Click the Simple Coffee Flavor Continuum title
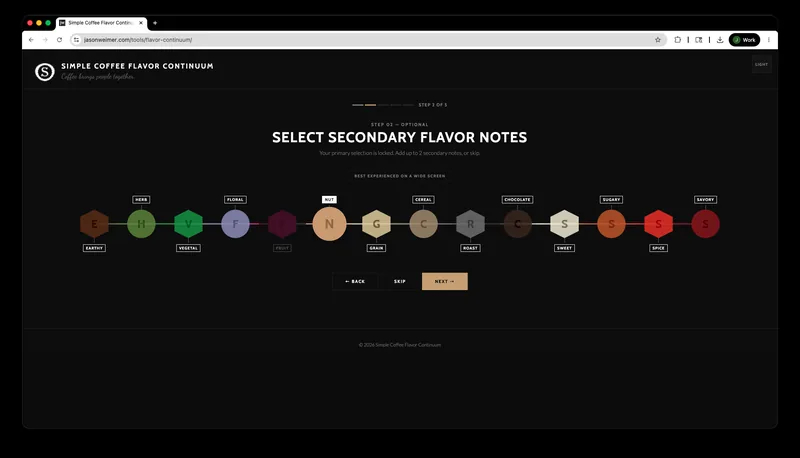Screen dimensions: 800x458 coord(137,66)
